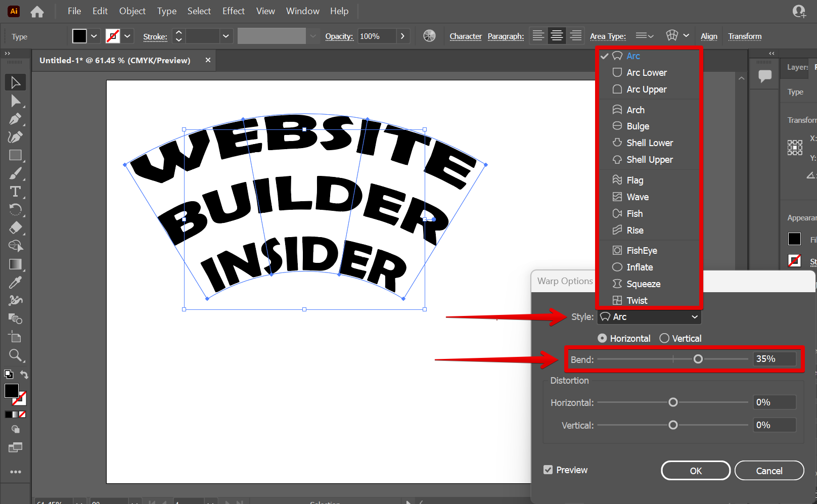Choose Flag from warp style list

tap(635, 180)
